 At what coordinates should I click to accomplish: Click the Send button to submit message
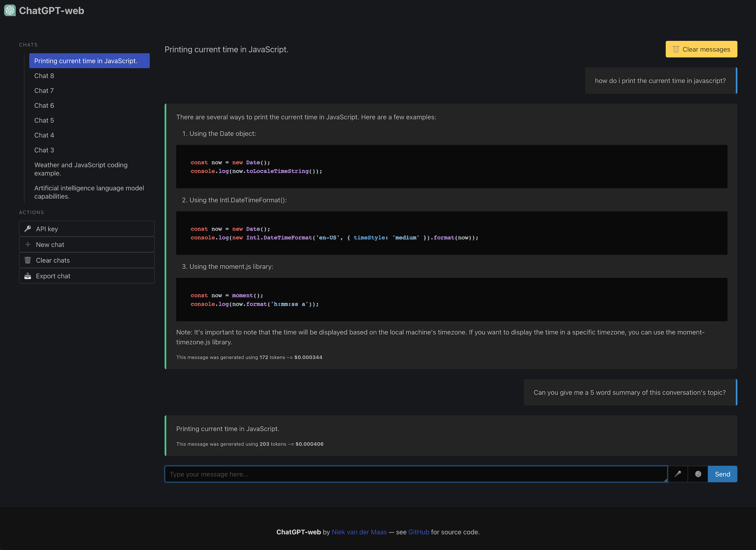coord(722,474)
